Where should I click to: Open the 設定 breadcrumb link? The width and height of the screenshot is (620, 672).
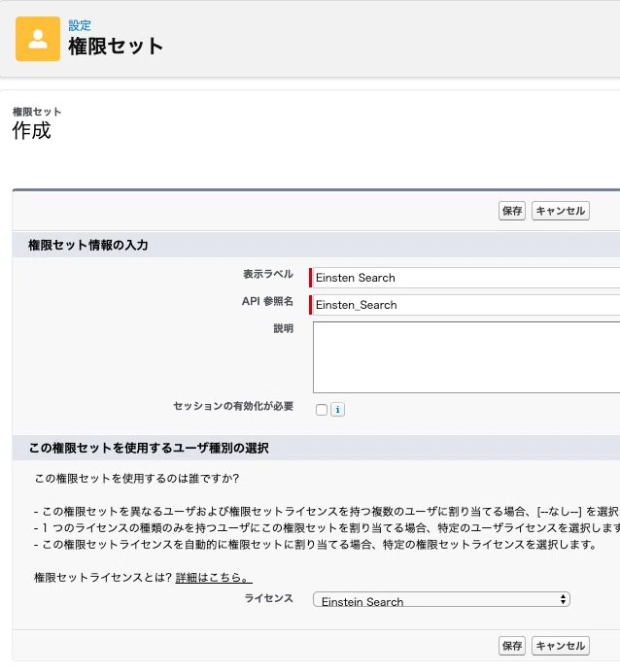pos(80,25)
